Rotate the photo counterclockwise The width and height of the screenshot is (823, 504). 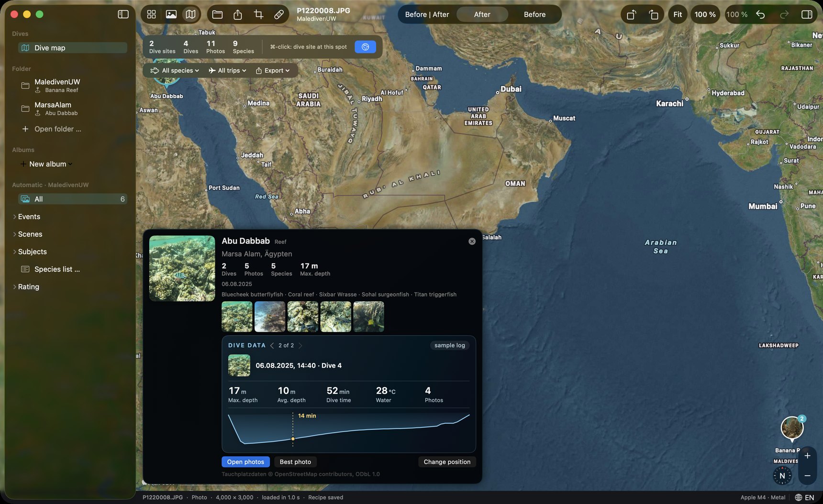(631, 14)
